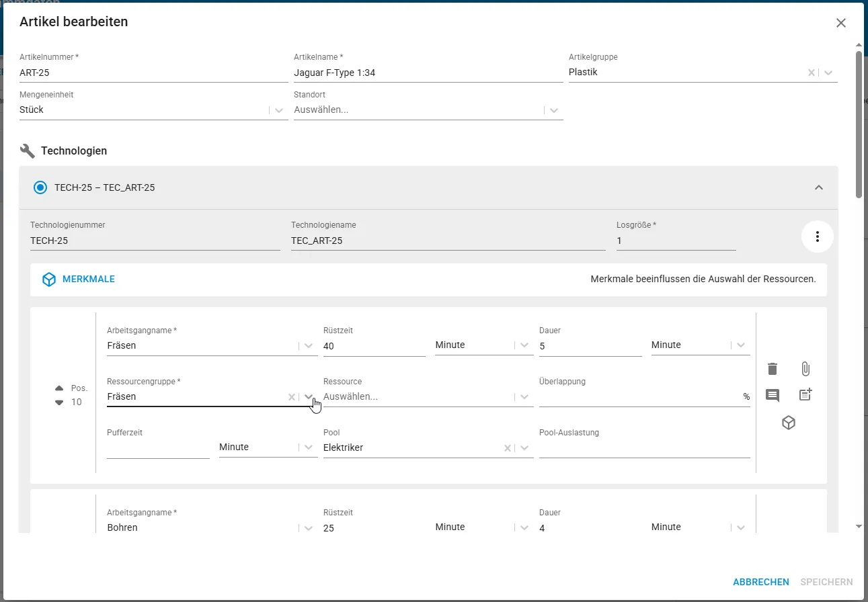Click the Dauer field containing 5
The height and width of the screenshot is (602, 868).
(x=590, y=347)
